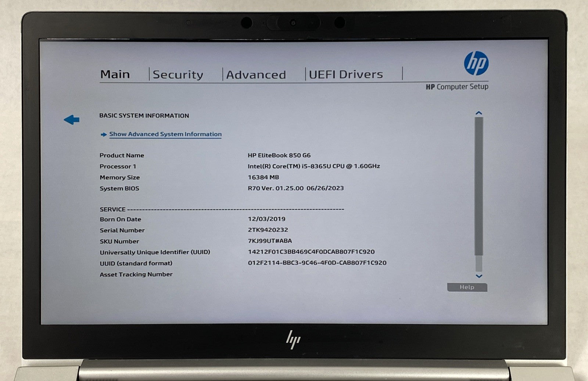
Task: Click scrollbar down chevron arrow
Action: coord(478,276)
